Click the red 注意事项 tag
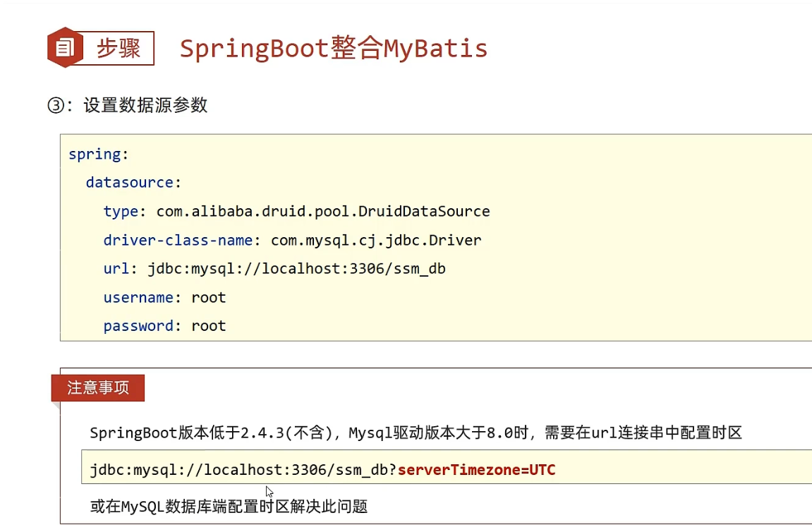 (x=98, y=388)
